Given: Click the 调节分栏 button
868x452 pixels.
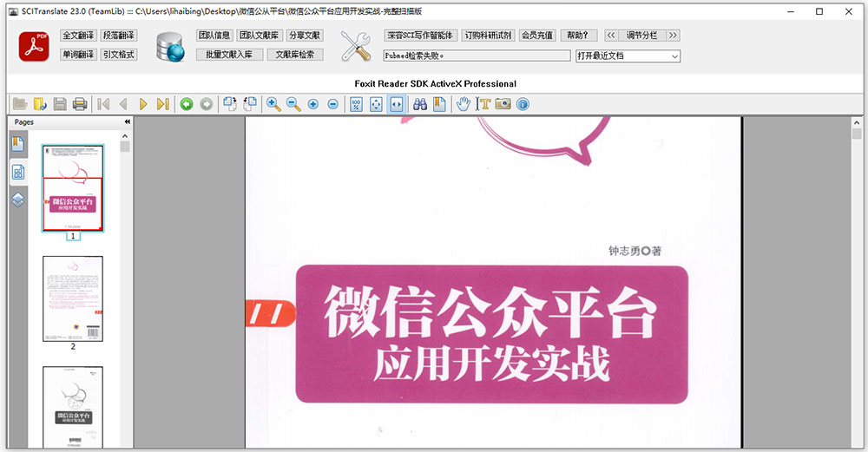Looking at the screenshot, I should click(642, 36).
